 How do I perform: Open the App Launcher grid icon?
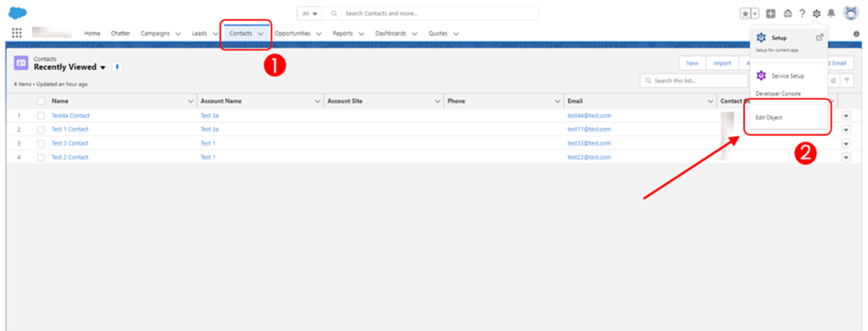17,33
